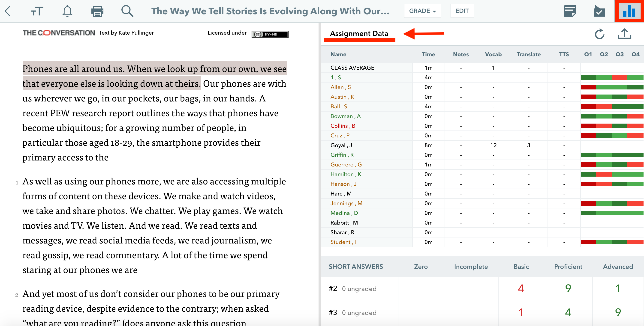The image size is (644, 326).
Task: Refresh the assignment data
Action: tap(599, 34)
